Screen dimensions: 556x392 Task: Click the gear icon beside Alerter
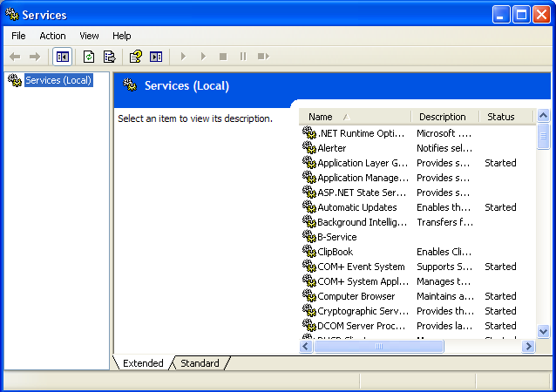click(x=309, y=148)
